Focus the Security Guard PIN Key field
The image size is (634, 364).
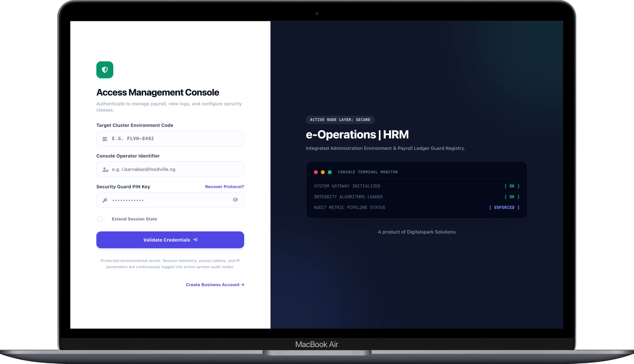[170, 200]
